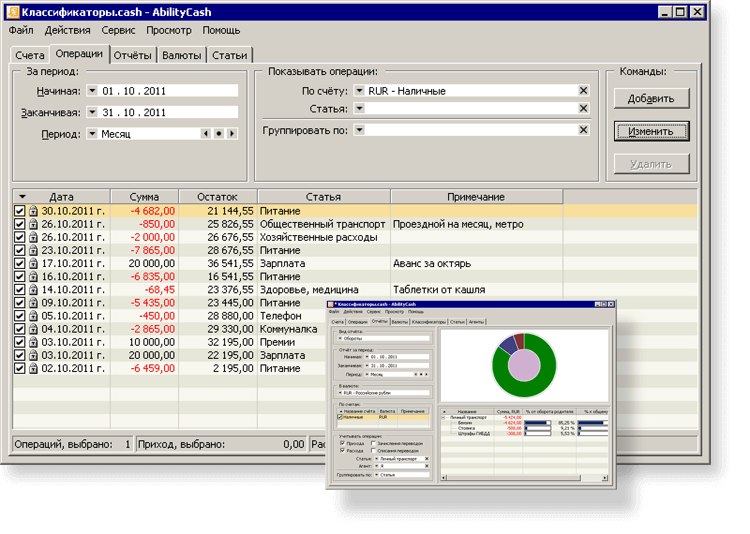Open the Действия menu
The width and height of the screenshot is (750, 534).
pyautogui.click(x=67, y=30)
